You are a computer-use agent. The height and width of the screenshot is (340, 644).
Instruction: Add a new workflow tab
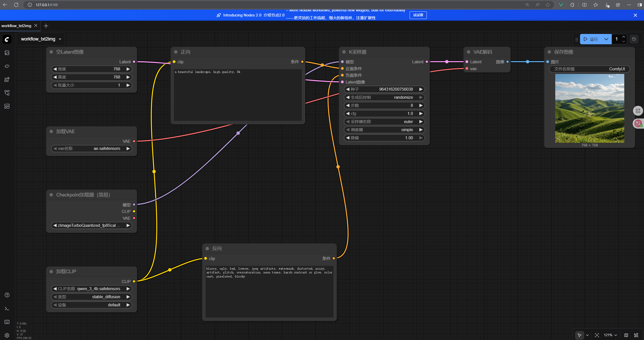46,26
